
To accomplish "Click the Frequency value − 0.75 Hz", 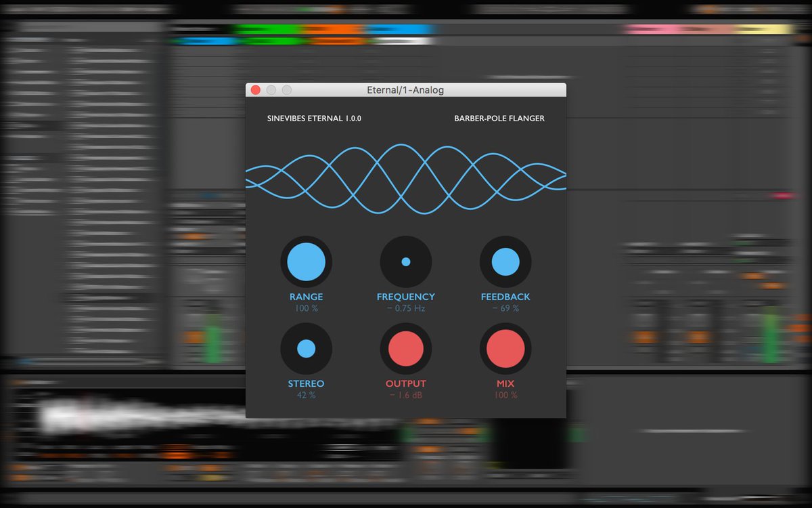I will point(406,309).
